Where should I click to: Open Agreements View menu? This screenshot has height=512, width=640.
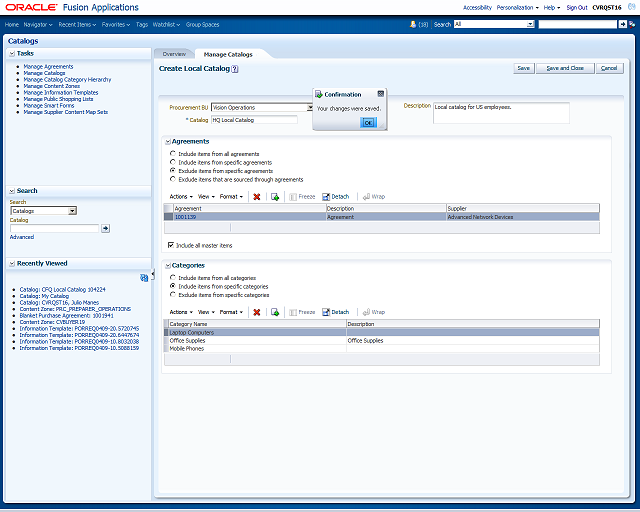(x=206, y=197)
